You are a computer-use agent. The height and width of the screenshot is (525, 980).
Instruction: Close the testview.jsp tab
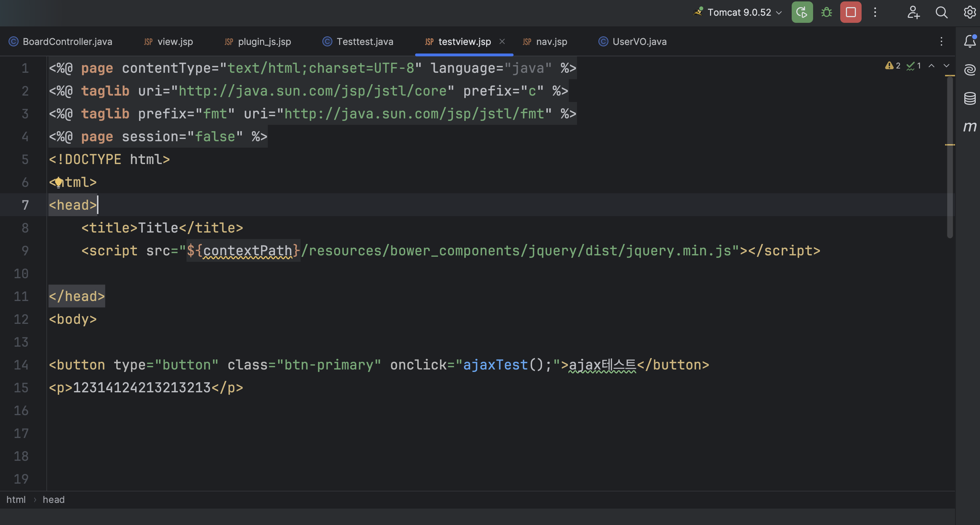(x=502, y=41)
